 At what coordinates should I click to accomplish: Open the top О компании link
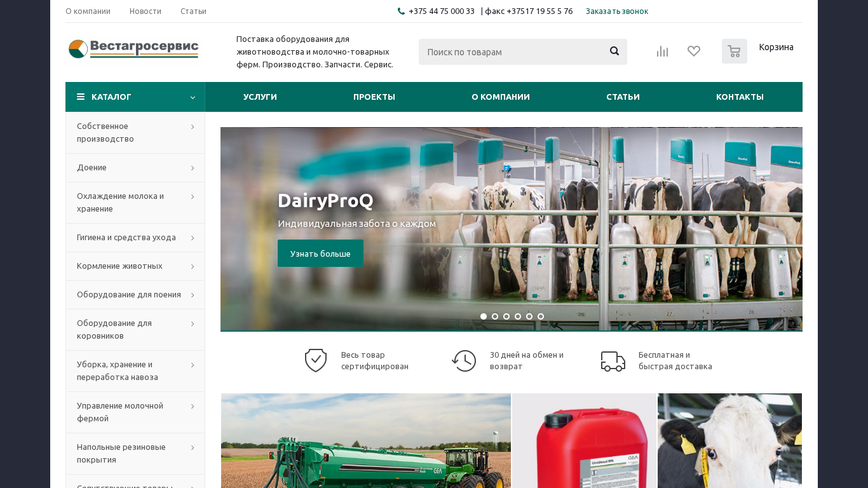[x=88, y=11]
